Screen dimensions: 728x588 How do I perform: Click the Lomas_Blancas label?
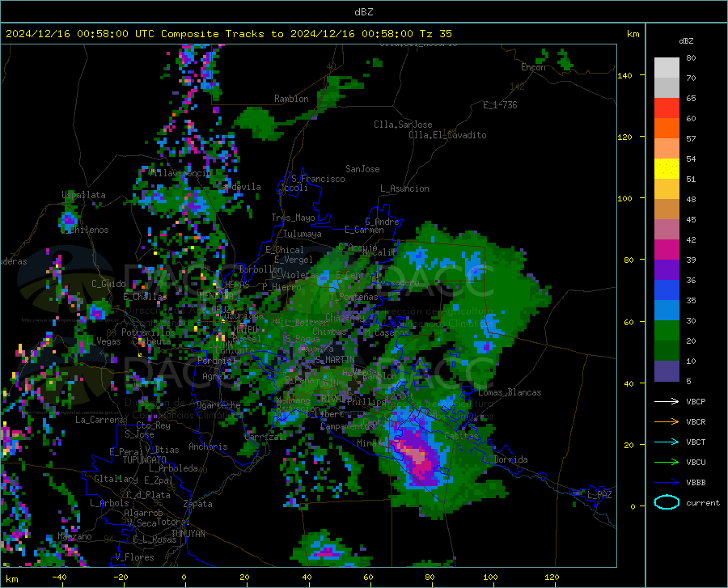click(510, 392)
